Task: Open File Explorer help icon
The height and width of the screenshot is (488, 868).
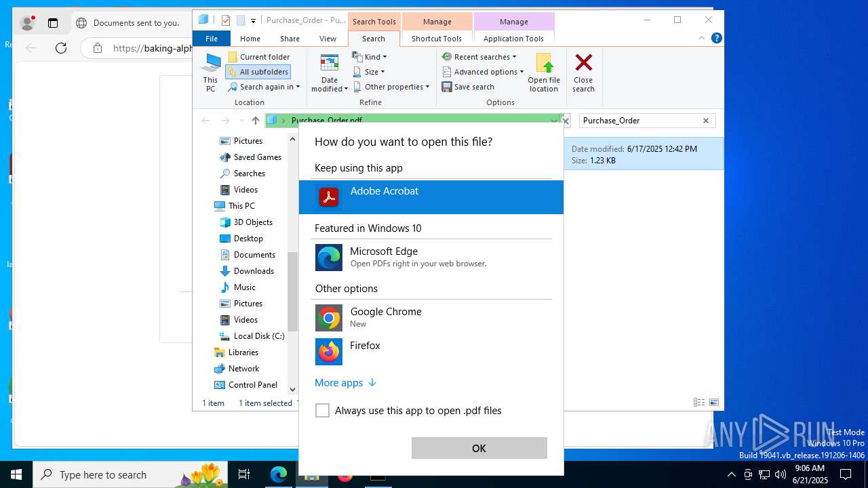Action: 716,39
